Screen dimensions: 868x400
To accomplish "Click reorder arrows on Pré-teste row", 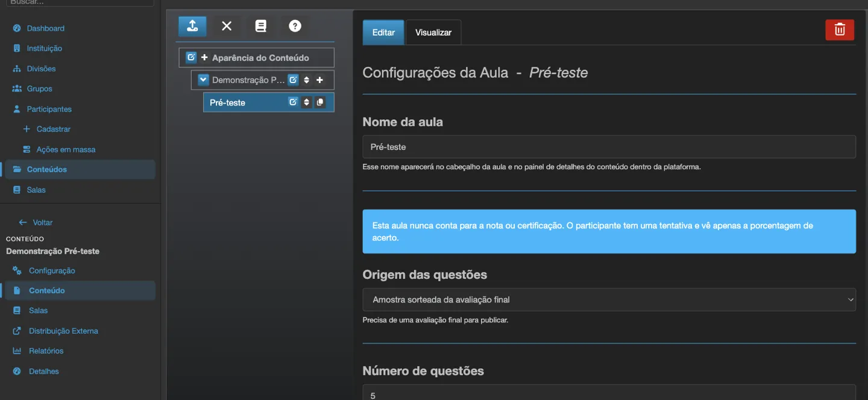I will (x=306, y=102).
